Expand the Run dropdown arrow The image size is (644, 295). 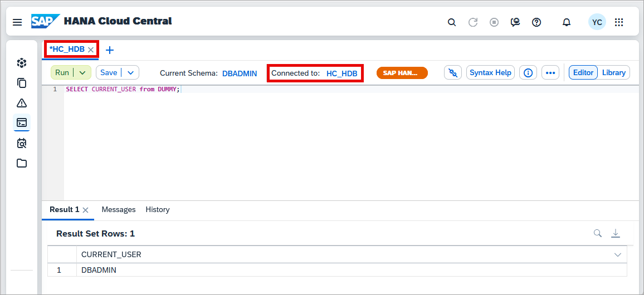pyautogui.click(x=82, y=72)
